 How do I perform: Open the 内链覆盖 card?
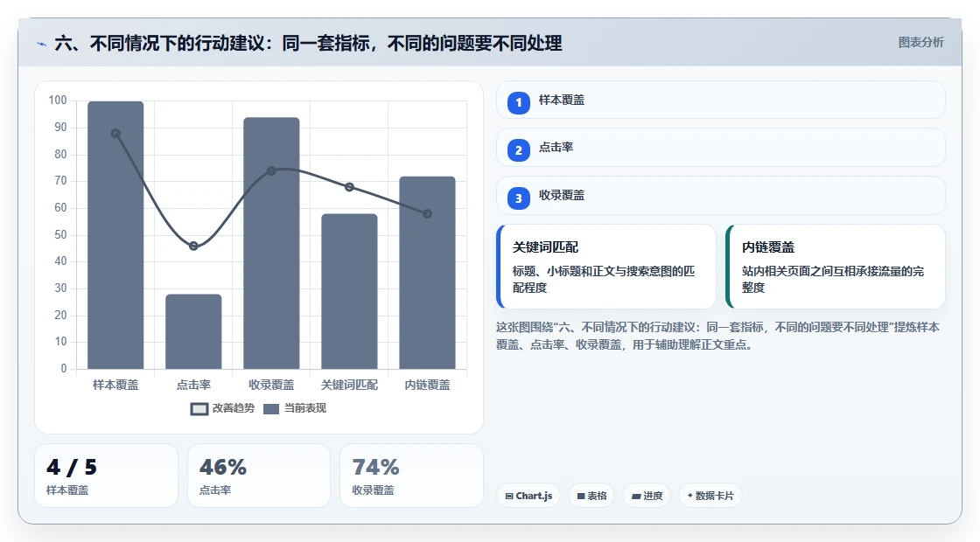coord(836,267)
